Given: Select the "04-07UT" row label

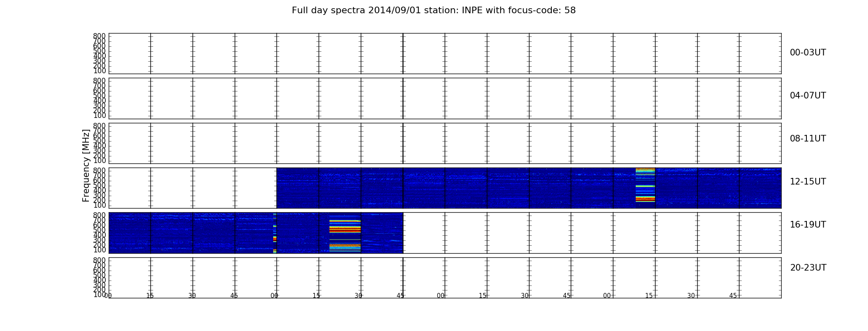Looking at the screenshot, I should click(808, 96).
